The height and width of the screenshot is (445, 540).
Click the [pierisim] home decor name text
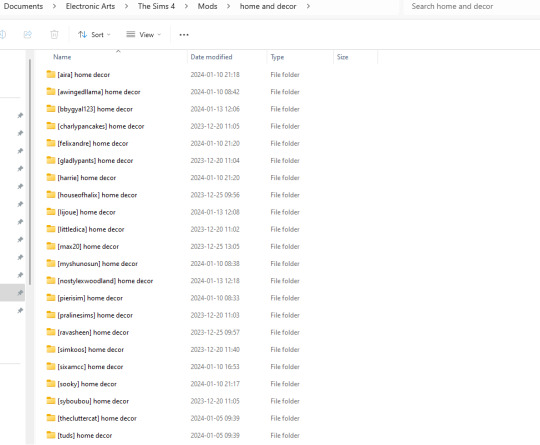pyautogui.click(x=90, y=298)
